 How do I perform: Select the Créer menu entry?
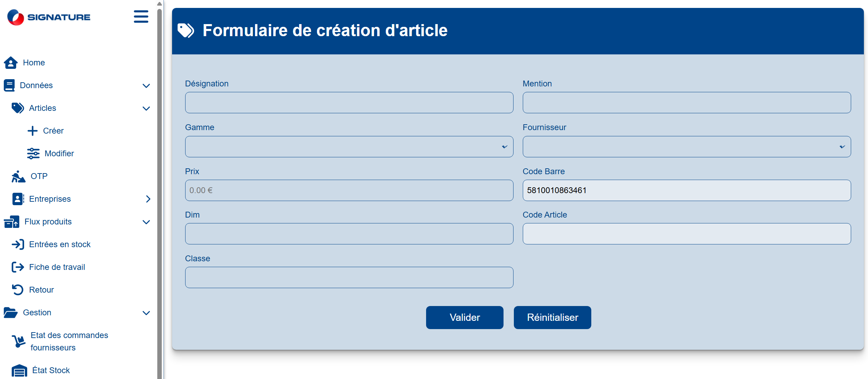(53, 131)
